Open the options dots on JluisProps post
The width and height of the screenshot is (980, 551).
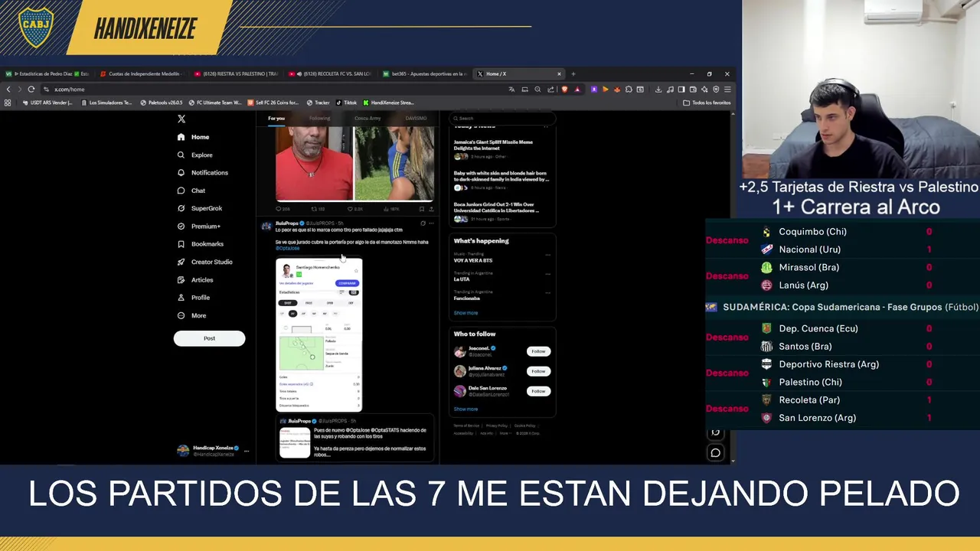pos(432,223)
